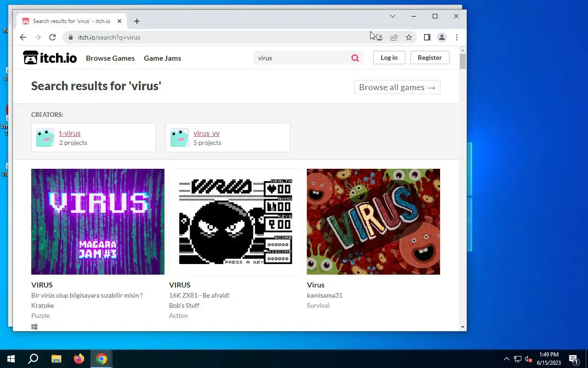
Task: Click the lock icon in address bar
Action: point(70,37)
